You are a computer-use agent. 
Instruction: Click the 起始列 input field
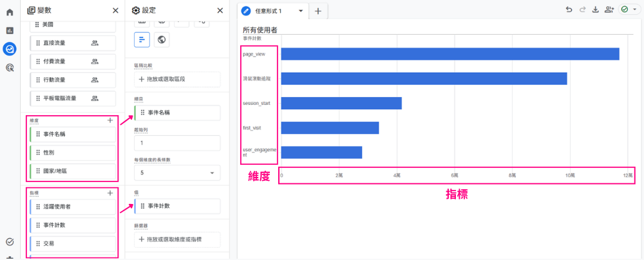pos(177,143)
